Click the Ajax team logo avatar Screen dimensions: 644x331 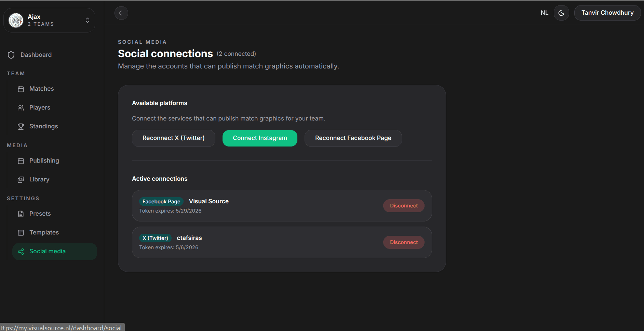point(16,20)
